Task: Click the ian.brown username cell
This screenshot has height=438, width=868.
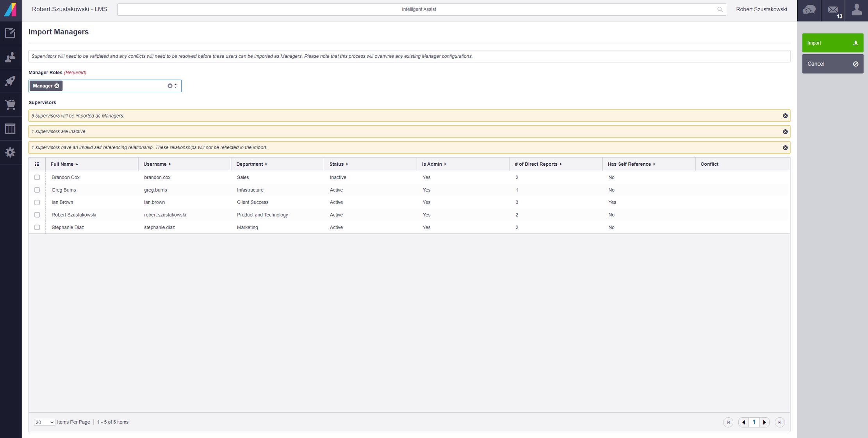Action: [x=155, y=202]
